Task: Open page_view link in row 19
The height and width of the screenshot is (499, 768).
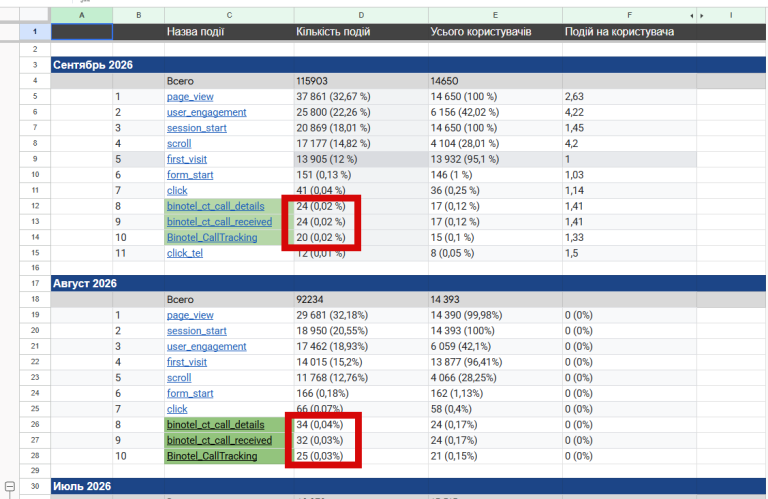Action: tap(190, 315)
